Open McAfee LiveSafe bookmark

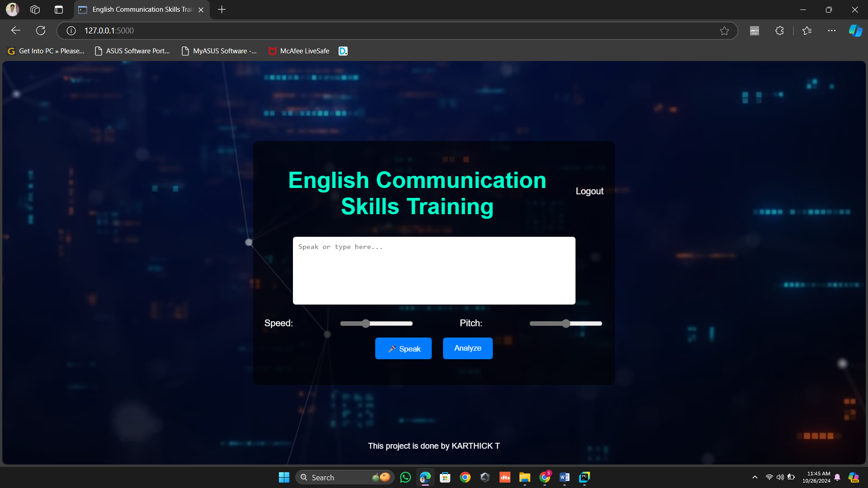tap(299, 51)
